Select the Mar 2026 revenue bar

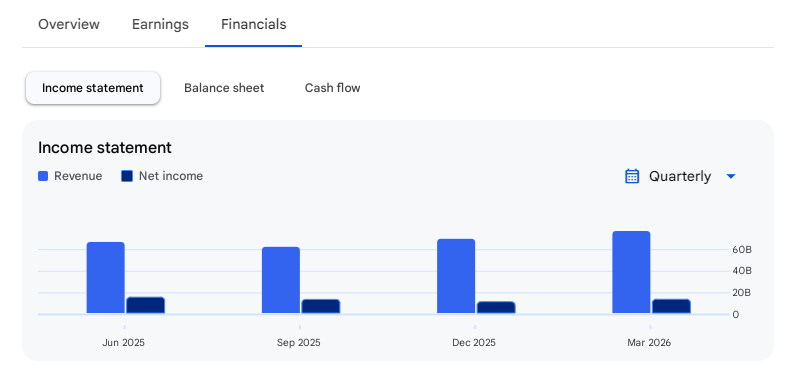[631, 272]
